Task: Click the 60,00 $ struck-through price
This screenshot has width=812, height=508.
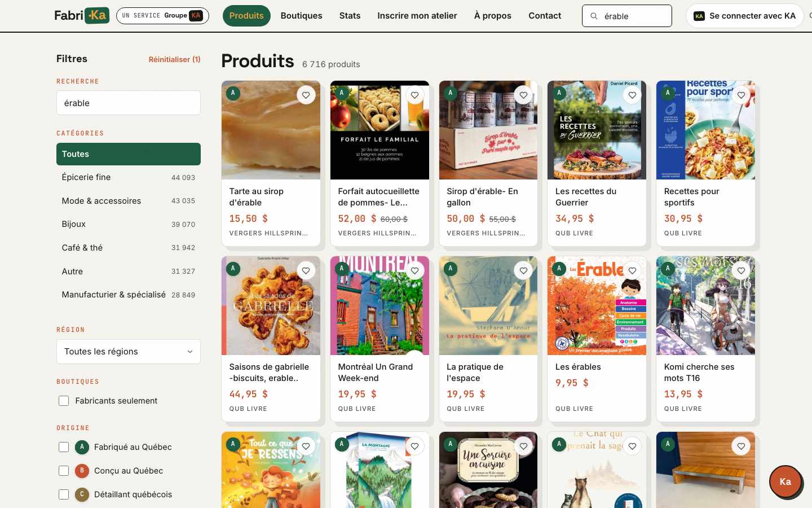Action: pyautogui.click(x=394, y=219)
